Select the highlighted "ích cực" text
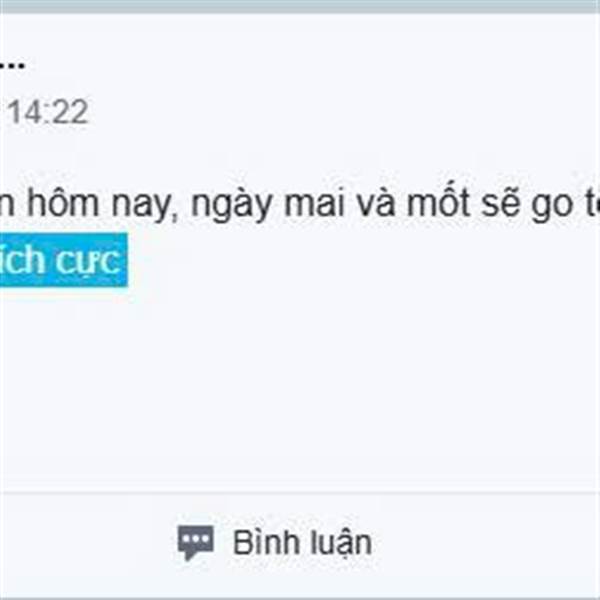The width and height of the screenshot is (600, 600). [x=61, y=260]
